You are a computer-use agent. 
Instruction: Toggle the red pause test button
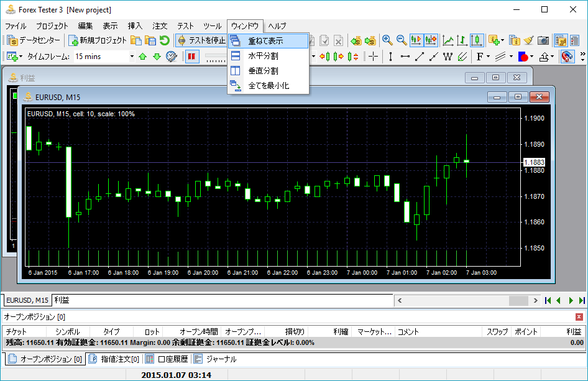pos(192,57)
